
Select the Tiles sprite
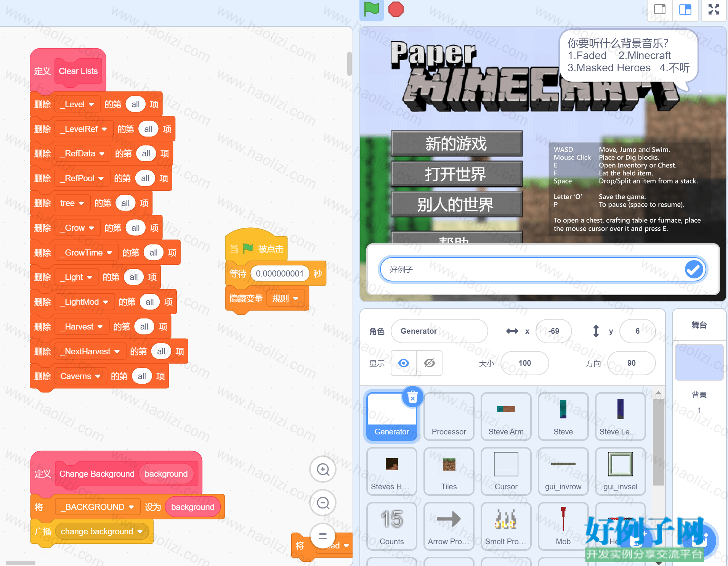449,472
